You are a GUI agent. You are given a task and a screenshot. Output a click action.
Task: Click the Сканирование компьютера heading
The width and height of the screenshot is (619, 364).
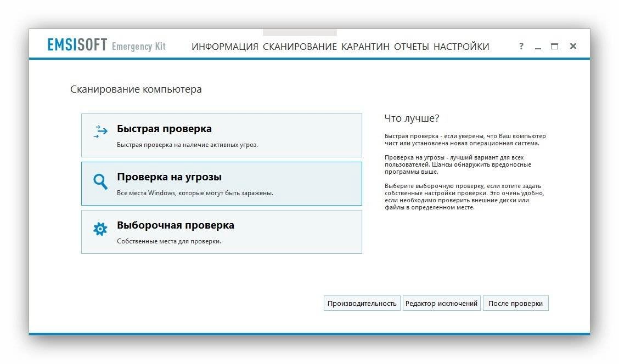pos(136,89)
